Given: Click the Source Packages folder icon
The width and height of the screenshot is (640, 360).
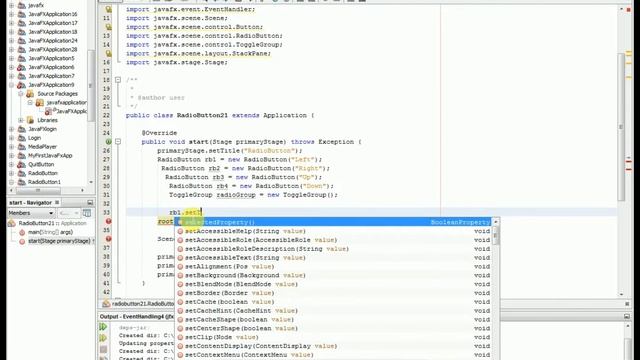Looking at the screenshot, I should click(x=30, y=94).
